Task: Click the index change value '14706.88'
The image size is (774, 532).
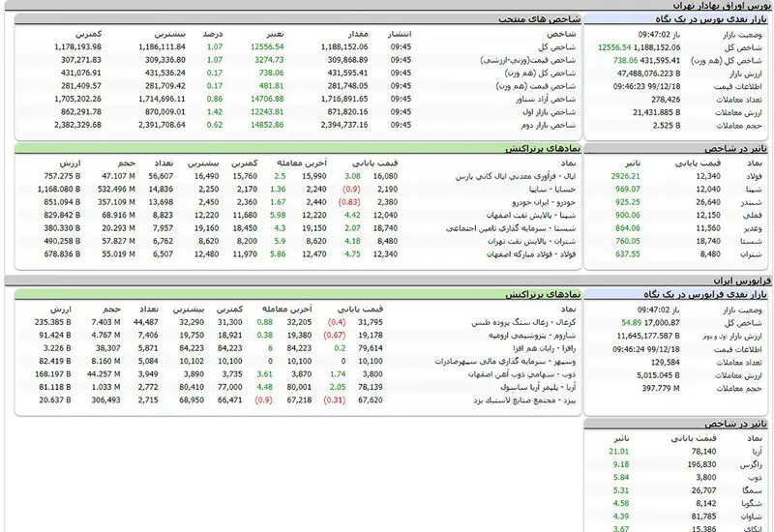Action: coord(267,99)
